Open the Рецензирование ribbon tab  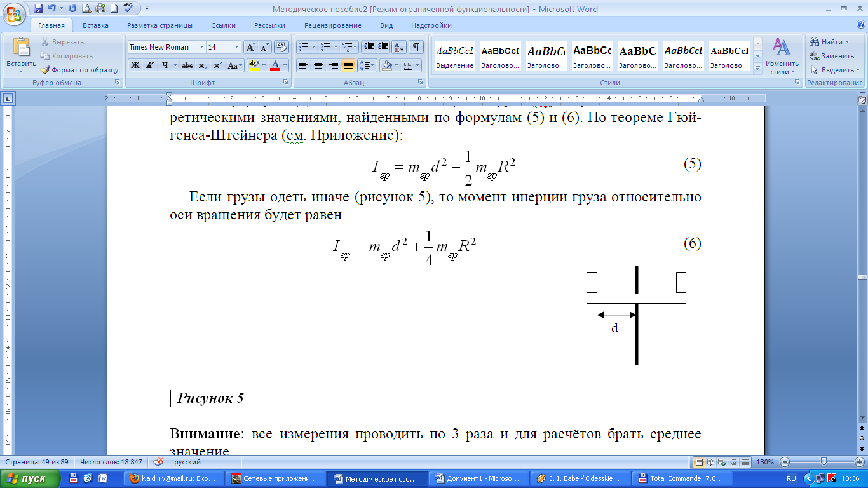tap(332, 25)
